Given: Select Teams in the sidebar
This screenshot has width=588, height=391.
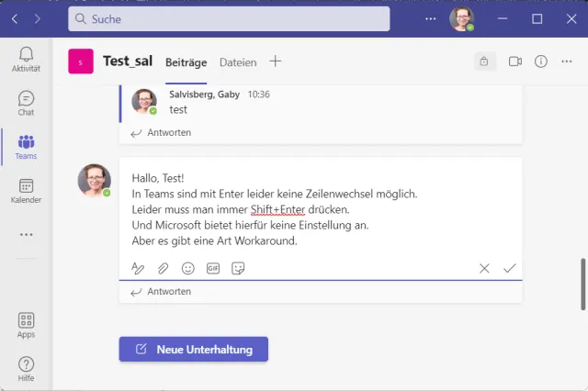Looking at the screenshot, I should 26,147.
